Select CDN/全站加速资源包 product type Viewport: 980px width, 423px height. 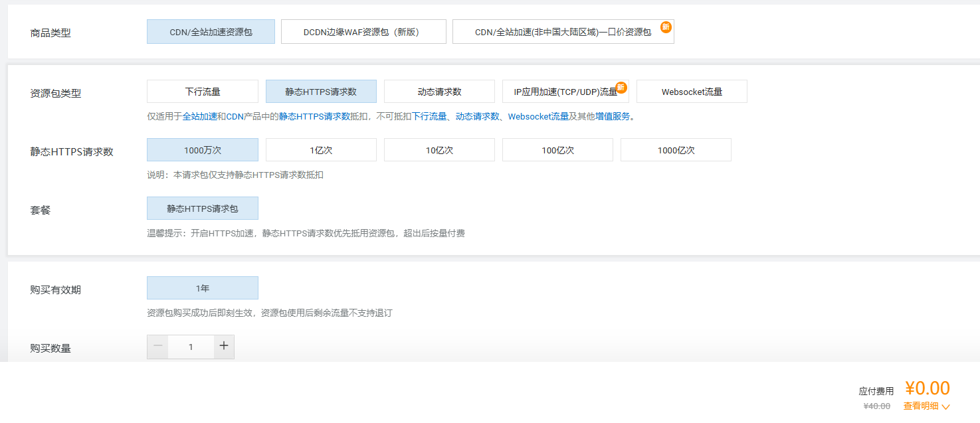[x=211, y=32]
